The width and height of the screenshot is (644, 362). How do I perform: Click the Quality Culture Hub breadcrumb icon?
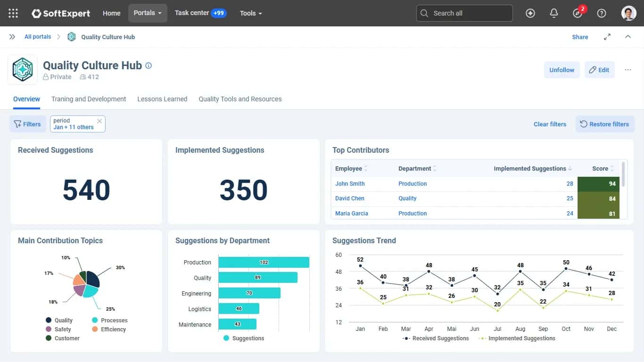coord(72,37)
